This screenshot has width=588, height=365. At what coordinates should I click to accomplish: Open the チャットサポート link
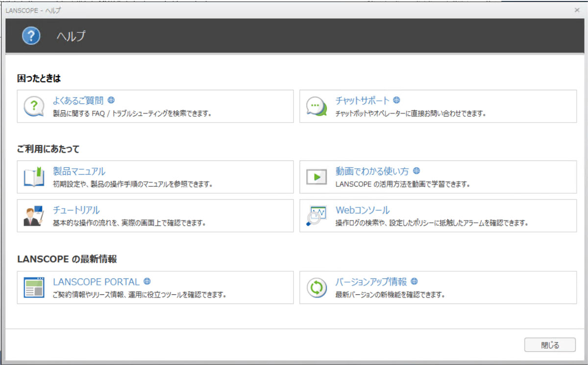[362, 101]
